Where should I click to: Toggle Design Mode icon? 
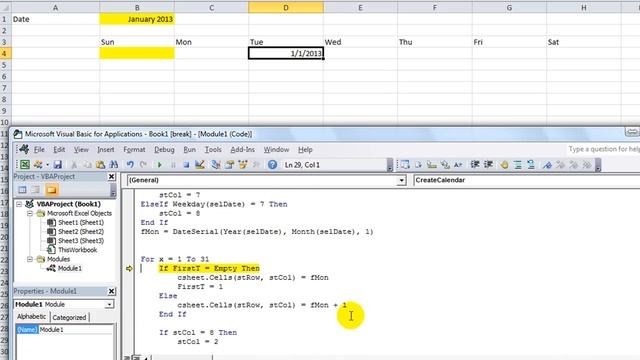pyautogui.click(x=200, y=164)
